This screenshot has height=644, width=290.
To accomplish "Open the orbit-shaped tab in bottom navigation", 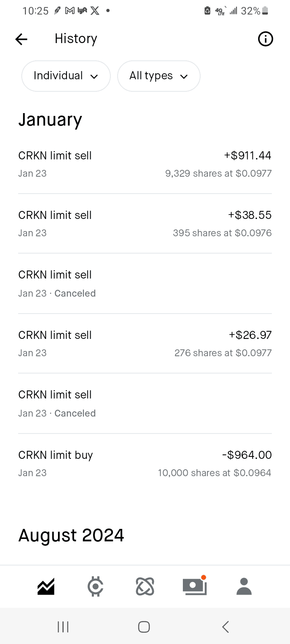I will tap(145, 587).
